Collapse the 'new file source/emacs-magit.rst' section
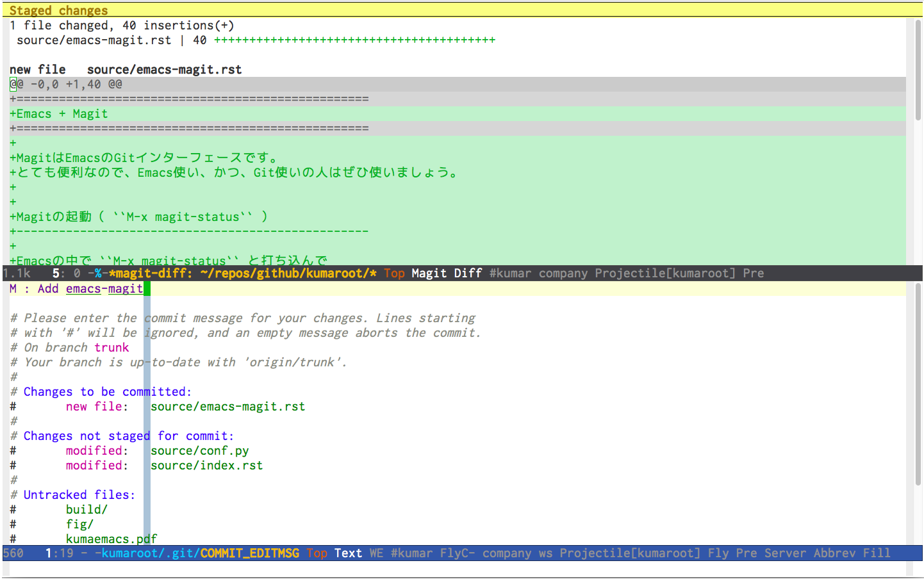Screen dimensions: 924x579 pos(126,69)
